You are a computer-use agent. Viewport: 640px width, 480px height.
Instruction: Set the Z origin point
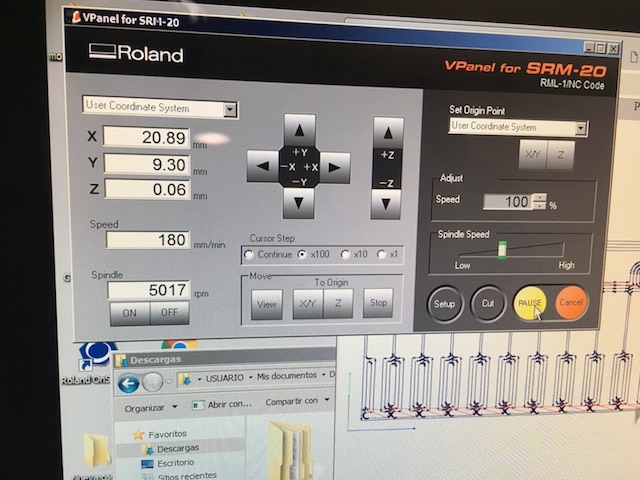[x=560, y=155]
